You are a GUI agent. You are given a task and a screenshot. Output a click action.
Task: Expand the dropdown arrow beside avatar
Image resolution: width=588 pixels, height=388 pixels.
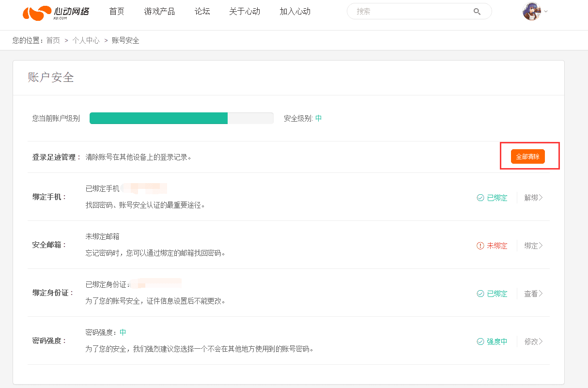coord(546,12)
